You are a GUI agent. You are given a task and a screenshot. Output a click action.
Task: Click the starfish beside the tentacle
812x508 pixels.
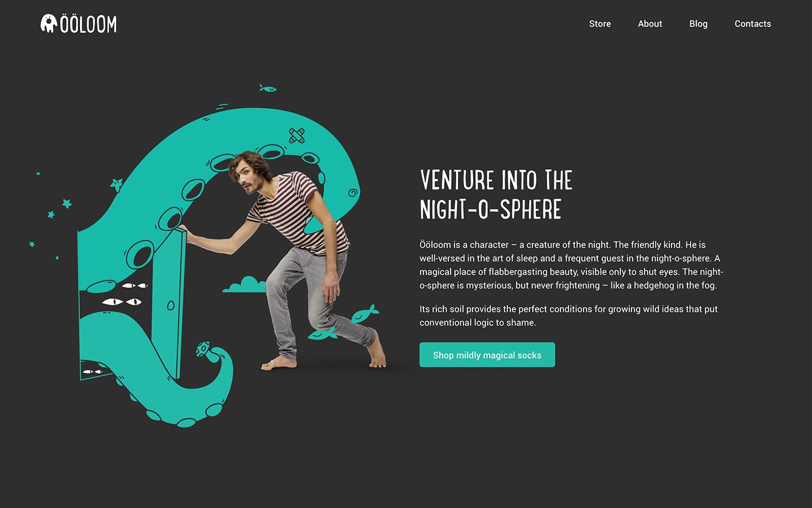click(117, 184)
